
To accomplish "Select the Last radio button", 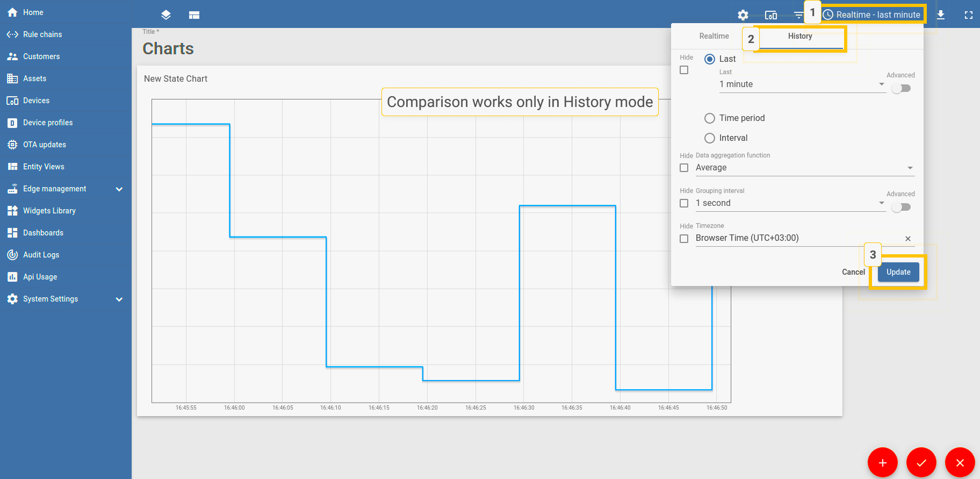I will 710,59.
